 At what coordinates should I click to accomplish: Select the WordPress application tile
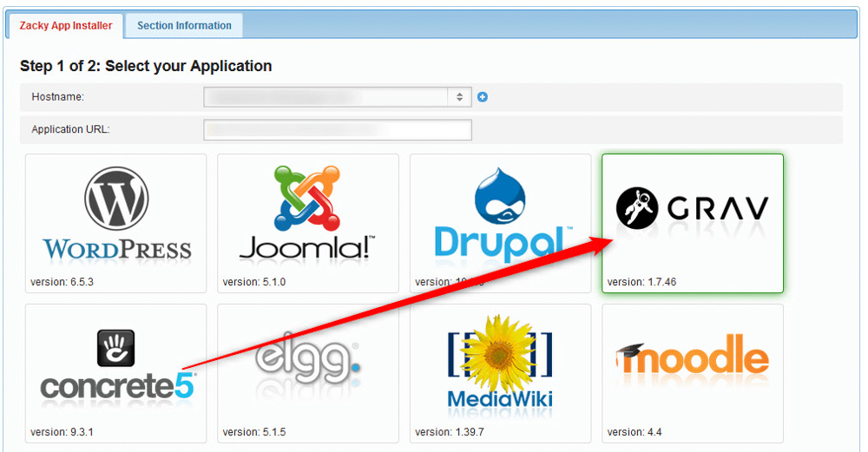[115, 223]
